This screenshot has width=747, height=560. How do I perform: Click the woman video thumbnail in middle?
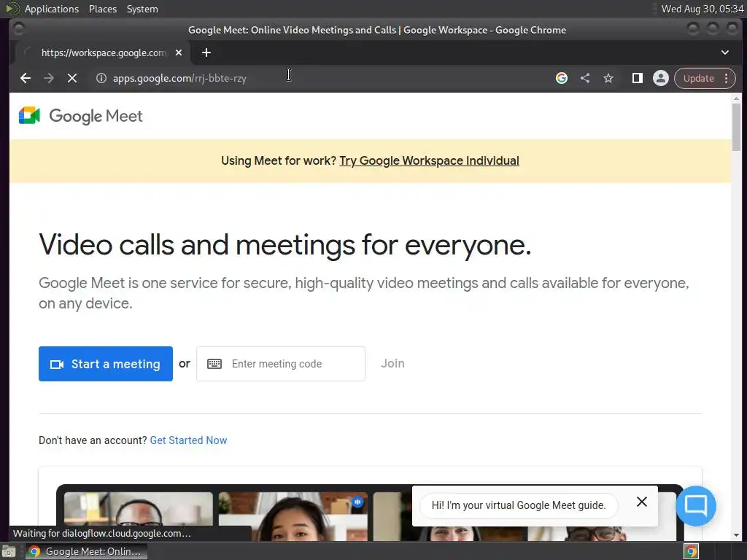[x=293, y=517]
